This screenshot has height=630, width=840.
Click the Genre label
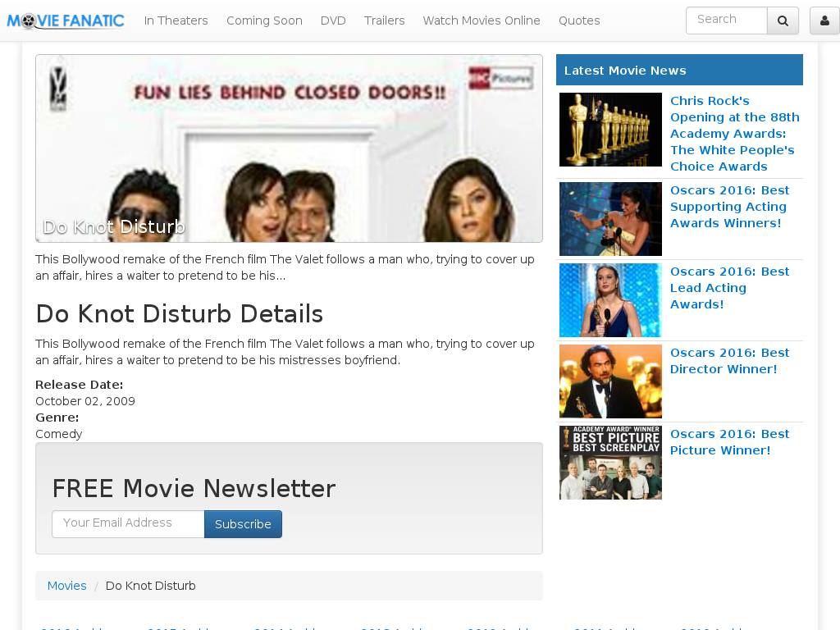click(57, 418)
